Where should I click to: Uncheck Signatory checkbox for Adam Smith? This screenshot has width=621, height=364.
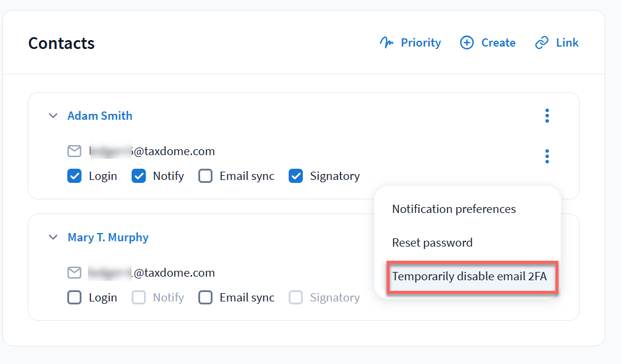pos(296,176)
